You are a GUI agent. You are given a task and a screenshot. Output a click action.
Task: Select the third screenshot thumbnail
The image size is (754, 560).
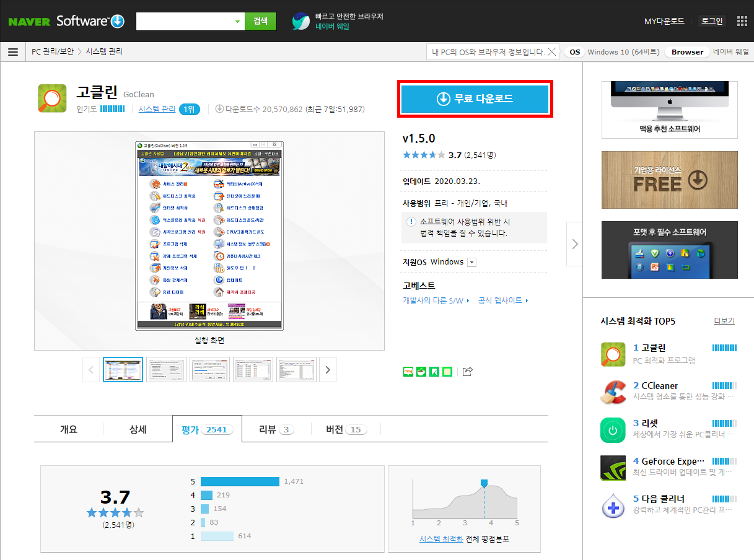pos(209,369)
